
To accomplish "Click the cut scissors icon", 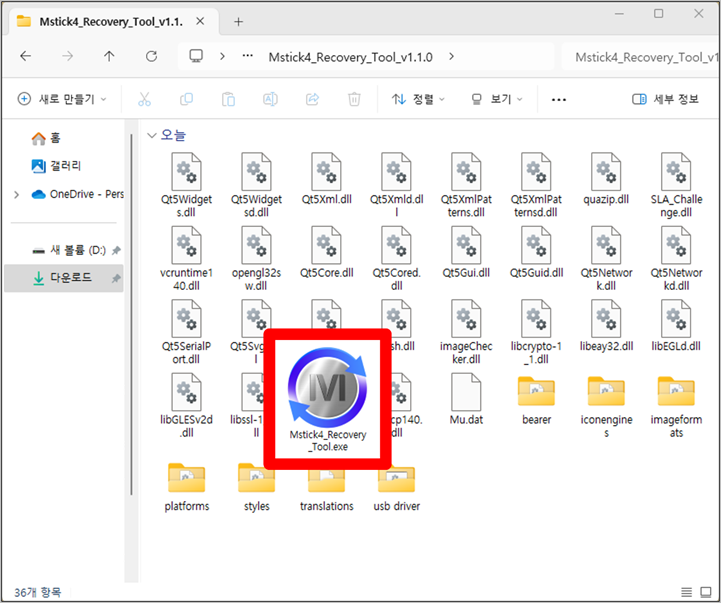I will [144, 99].
